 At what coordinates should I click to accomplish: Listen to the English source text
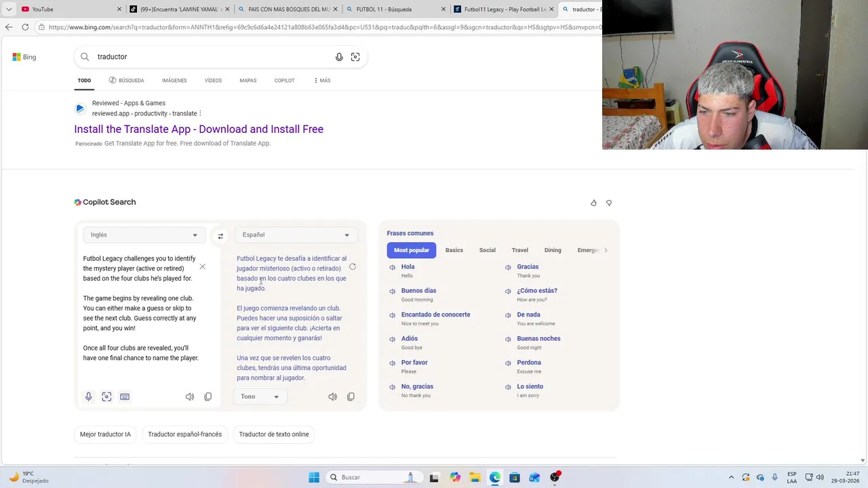click(190, 396)
